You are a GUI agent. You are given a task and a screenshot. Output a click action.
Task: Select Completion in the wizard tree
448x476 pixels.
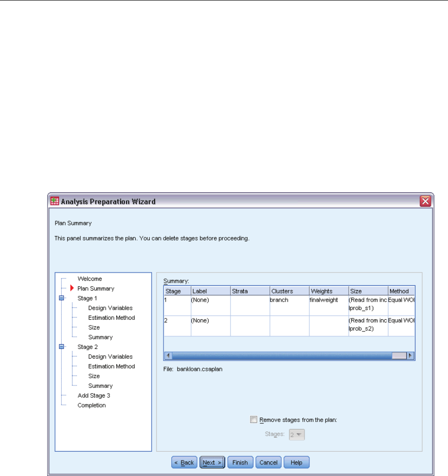tap(91, 405)
